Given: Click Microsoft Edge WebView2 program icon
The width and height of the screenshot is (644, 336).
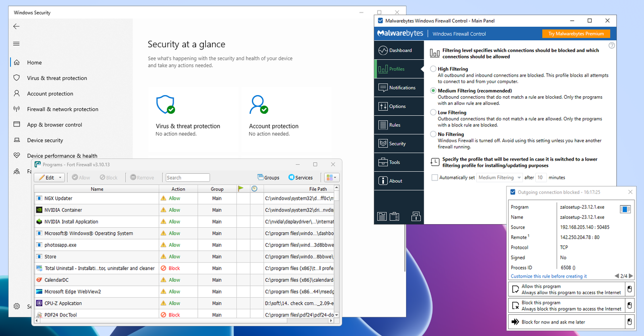Looking at the screenshot, I should tap(39, 292).
